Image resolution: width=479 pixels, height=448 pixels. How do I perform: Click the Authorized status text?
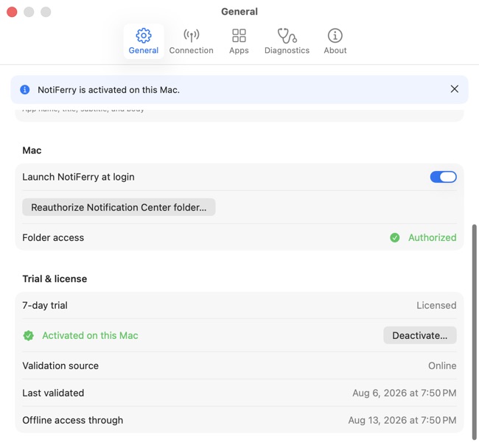click(x=433, y=237)
